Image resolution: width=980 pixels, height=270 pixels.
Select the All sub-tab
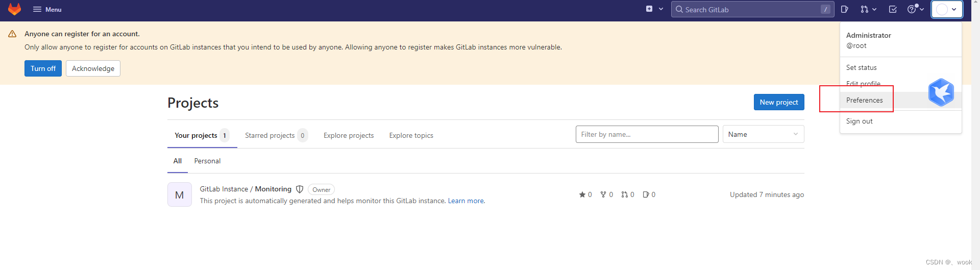pos(178,161)
